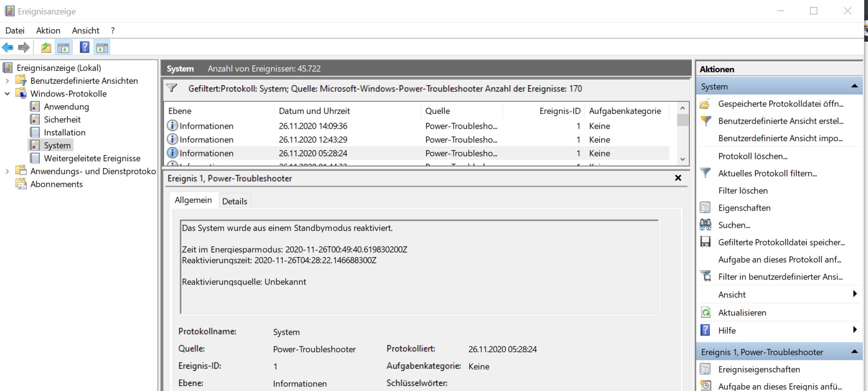Expand Anwendungs- und Dienstprotokolle node

click(7, 171)
